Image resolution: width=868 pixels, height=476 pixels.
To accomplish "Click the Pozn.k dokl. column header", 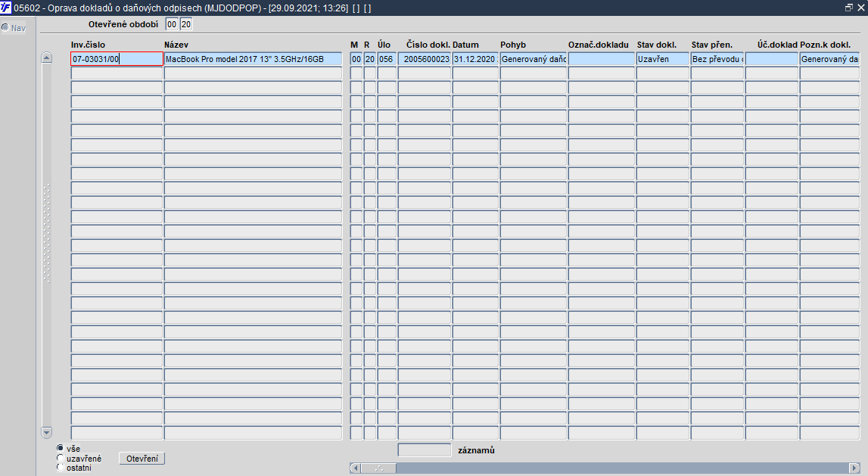I will [826, 45].
